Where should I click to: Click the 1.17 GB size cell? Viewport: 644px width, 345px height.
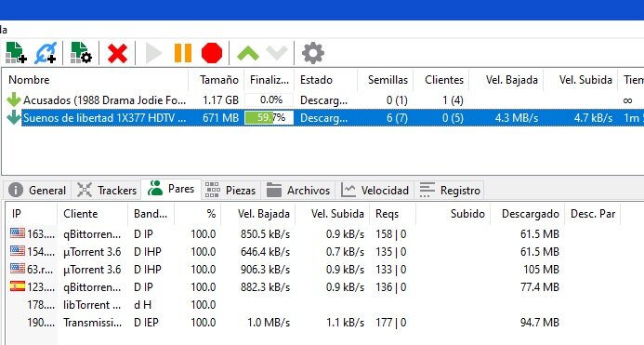[x=220, y=100]
